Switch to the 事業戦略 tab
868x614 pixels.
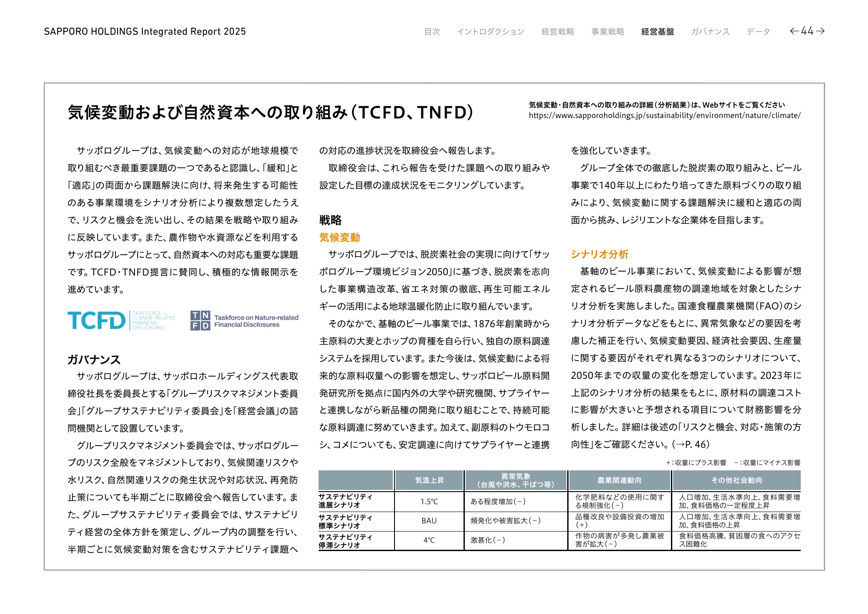click(608, 32)
